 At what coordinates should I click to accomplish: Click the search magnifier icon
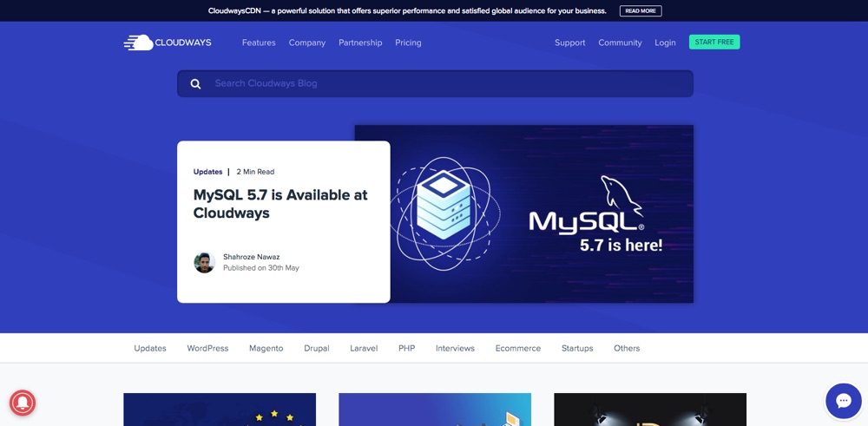click(x=195, y=83)
